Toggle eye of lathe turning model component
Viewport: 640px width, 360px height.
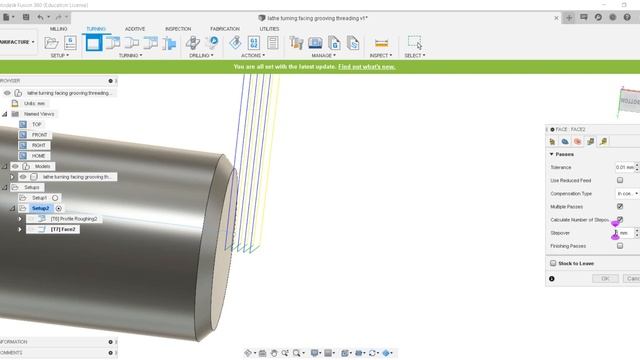[x=23, y=177]
